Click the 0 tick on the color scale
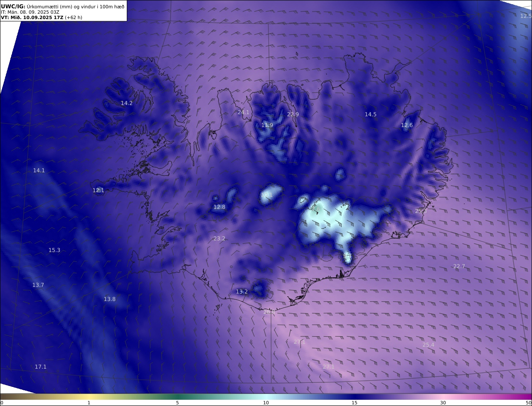532x406 pixels. click(x=2, y=403)
